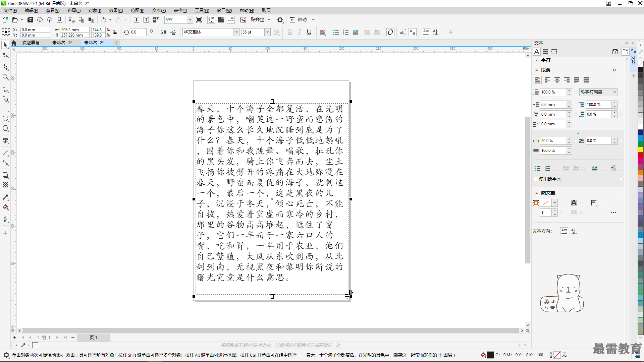
Task: Select the Ellipse tool
Action: 5,119
